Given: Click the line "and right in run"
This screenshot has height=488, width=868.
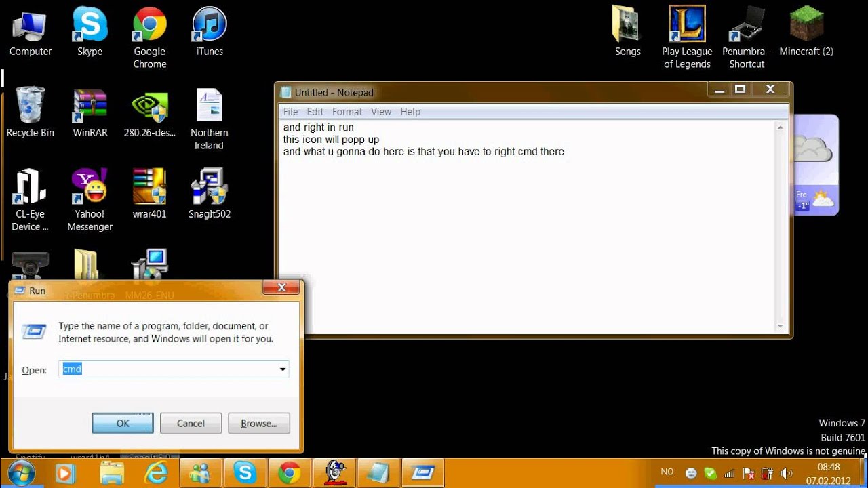Looking at the screenshot, I should point(318,127).
